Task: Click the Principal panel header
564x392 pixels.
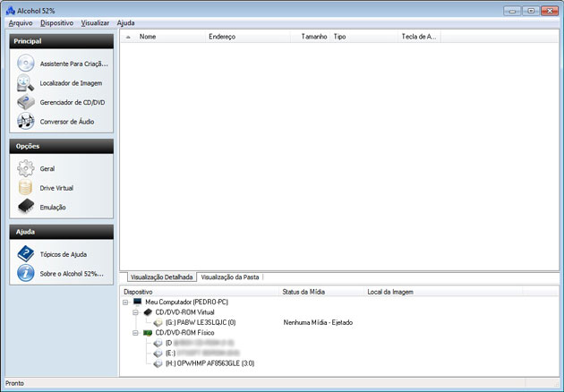Action: point(62,41)
